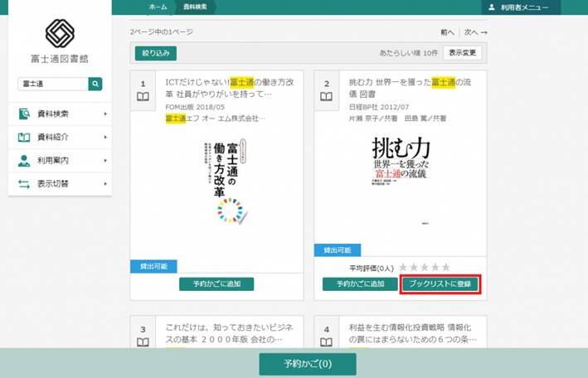Open the ICTだけじゃない! book title link

point(230,88)
